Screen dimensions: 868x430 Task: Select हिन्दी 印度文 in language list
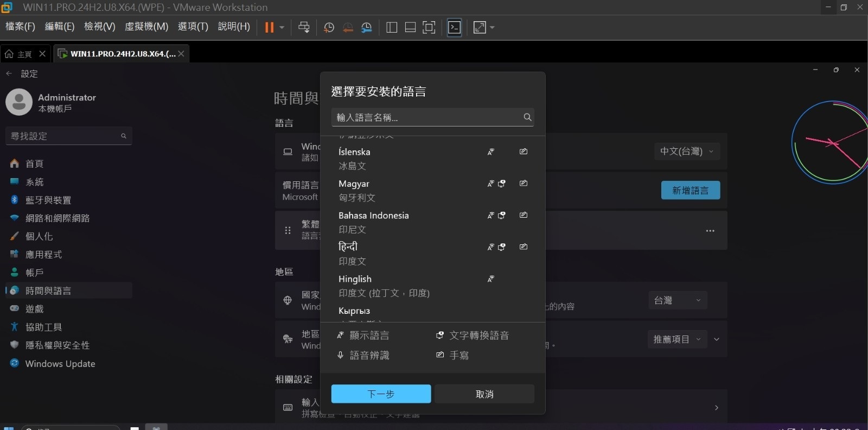[432, 254]
